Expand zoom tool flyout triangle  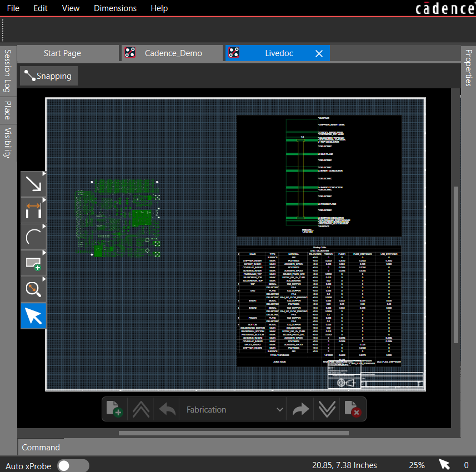click(x=44, y=279)
